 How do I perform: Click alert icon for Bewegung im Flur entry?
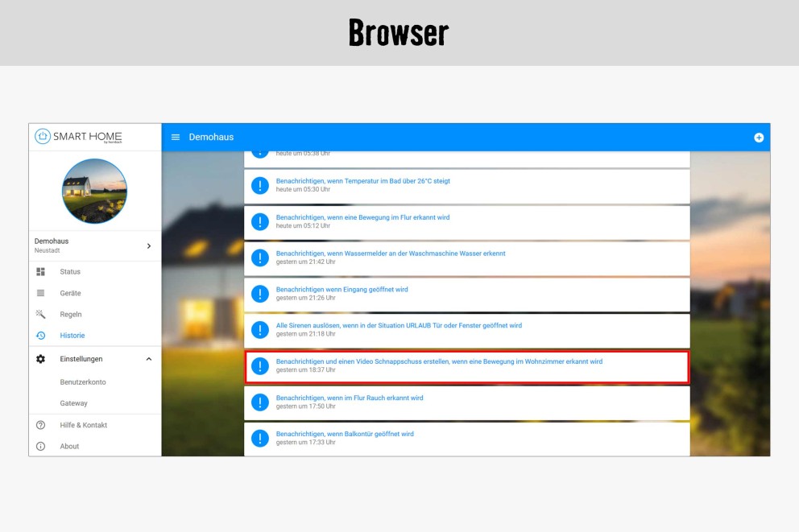point(260,221)
